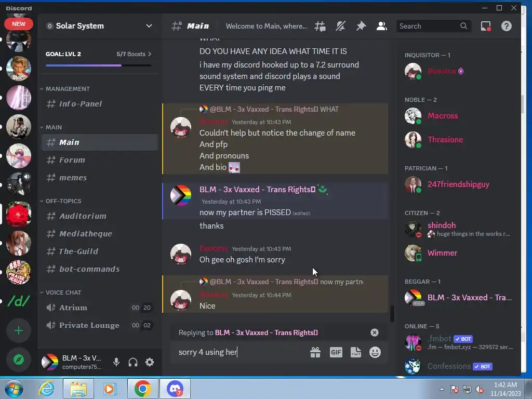
Task: Cancel the reply with the X button
Action: [374, 332]
